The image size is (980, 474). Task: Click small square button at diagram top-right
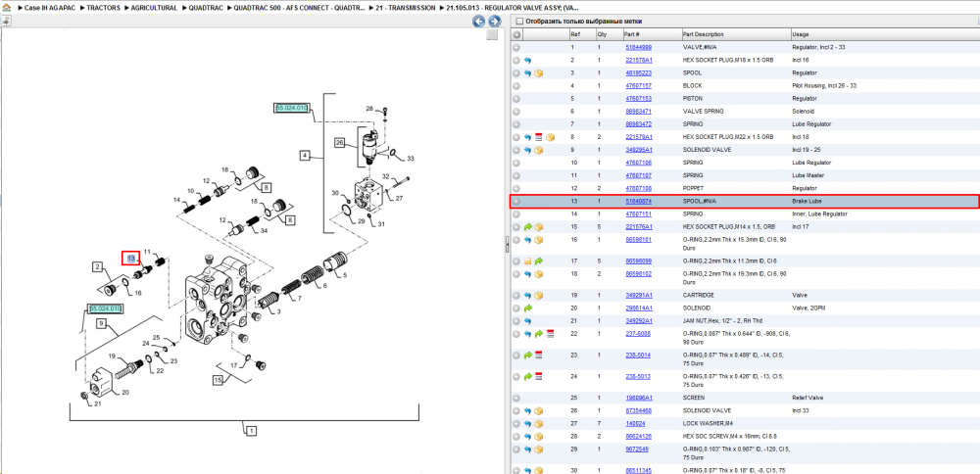point(492,35)
